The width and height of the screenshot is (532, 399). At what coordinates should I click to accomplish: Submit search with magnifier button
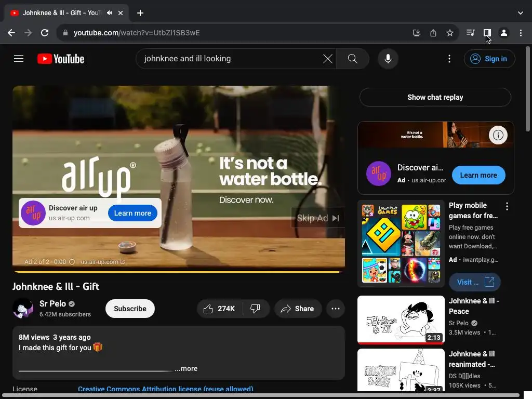point(353,59)
